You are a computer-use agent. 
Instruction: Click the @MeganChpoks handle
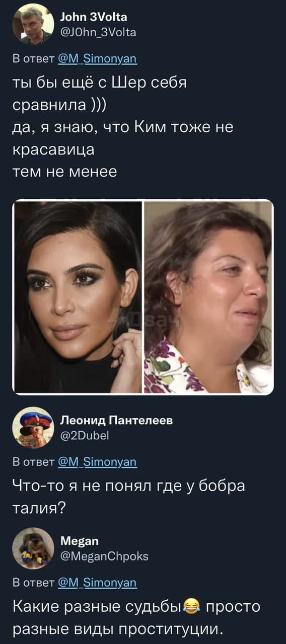pyautogui.click(x=104, y=556)
